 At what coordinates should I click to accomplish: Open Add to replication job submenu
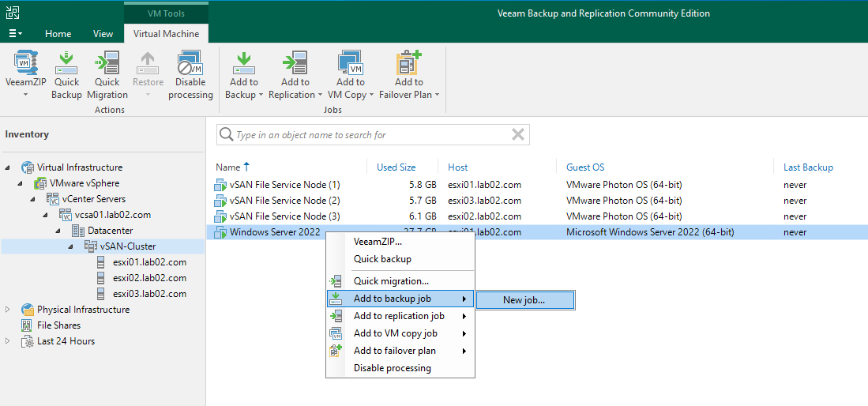pos(400,316)
